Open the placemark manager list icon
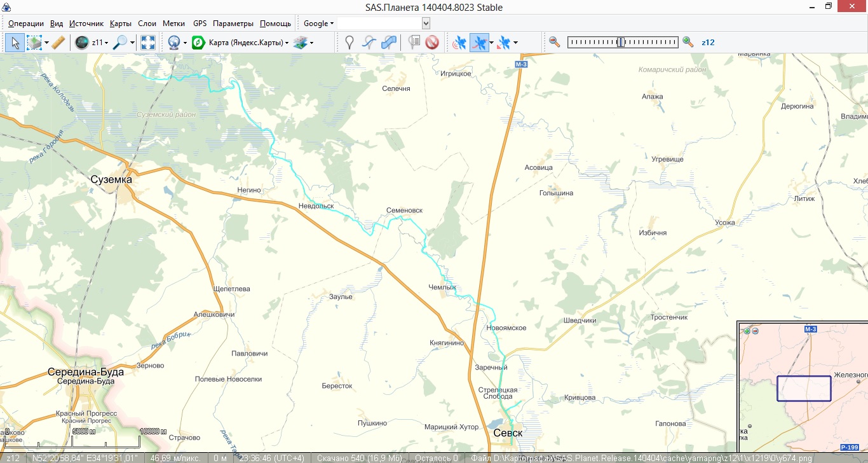The width and height of the screenshot is (868, 463). pyautogui.click(x=414, y=43)
